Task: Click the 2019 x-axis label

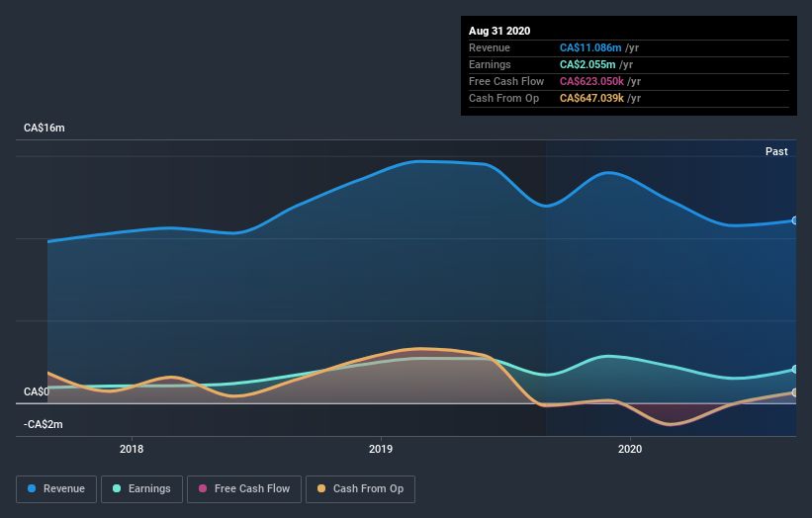Action: coord(381,449)
